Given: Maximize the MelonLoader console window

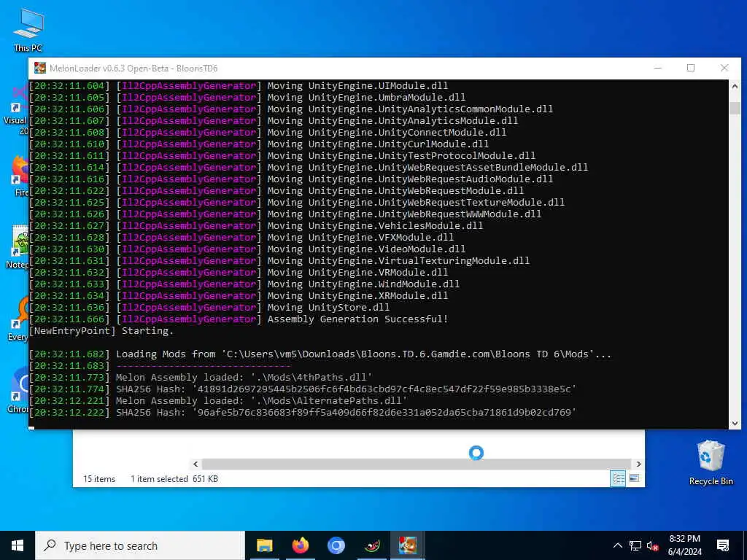Looking at the screenshot, I should coord(691,68).
